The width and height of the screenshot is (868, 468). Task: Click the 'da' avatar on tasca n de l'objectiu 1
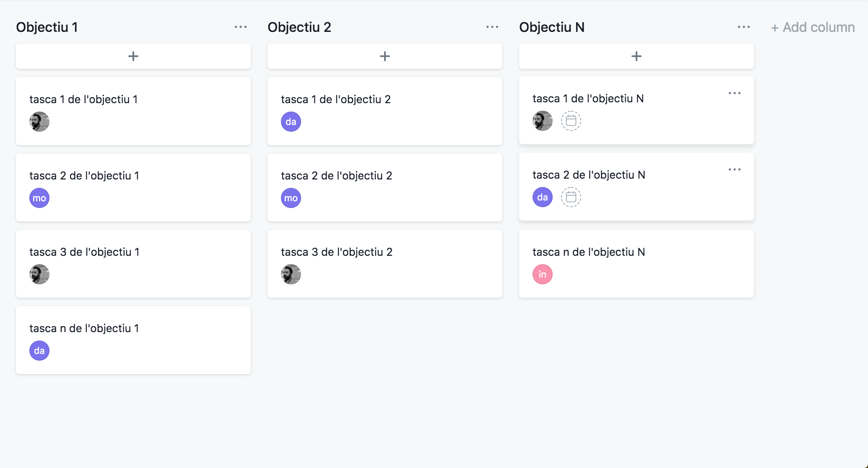point(39,351)
